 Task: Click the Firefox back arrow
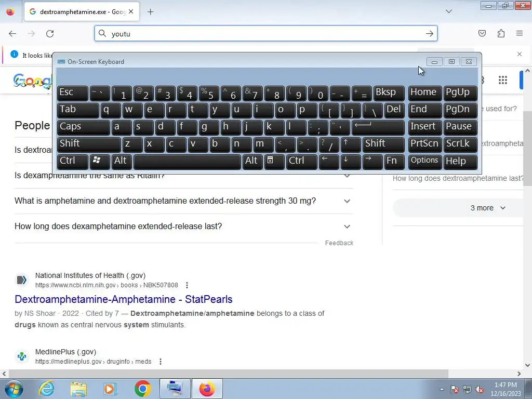tap(12, 34)
